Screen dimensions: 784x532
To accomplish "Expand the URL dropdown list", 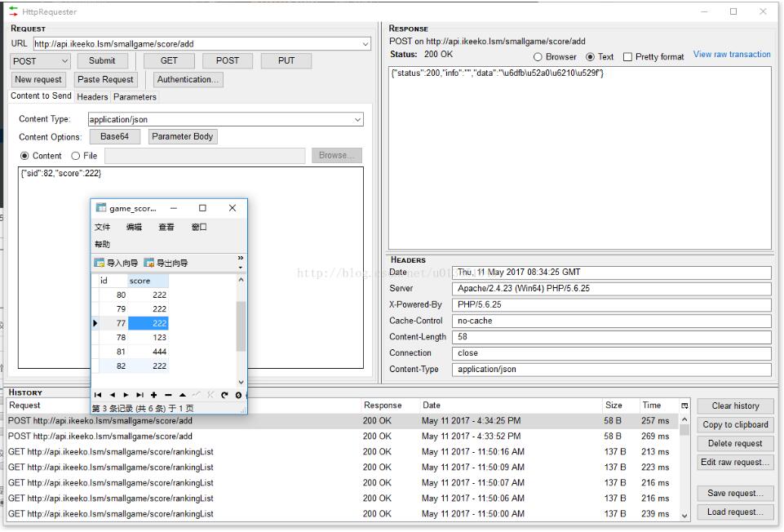I will pyautogui.click(x=365, y=44).
